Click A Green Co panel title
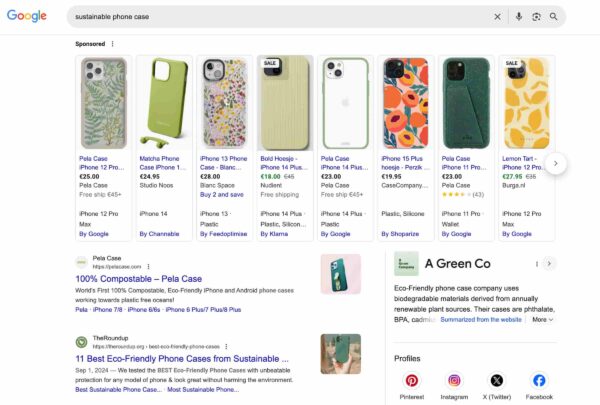Screen dimensions: 600x405 pyautogui.click(x=458, y=264)
